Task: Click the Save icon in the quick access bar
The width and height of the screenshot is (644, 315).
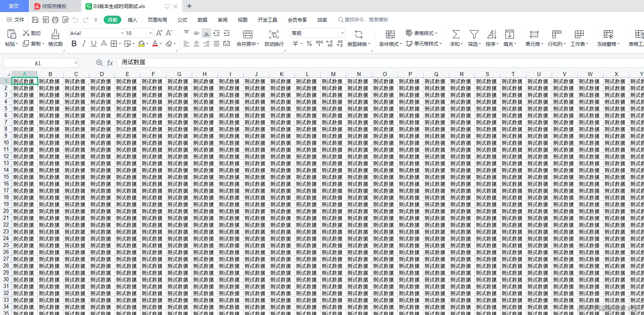Action: (35, 20)
